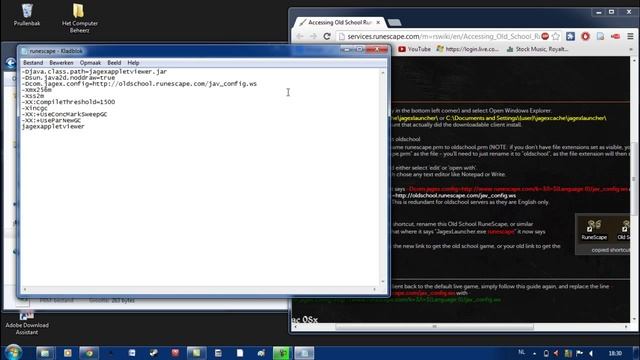Screen dimensions: 640x360
Task: Click the -XX:CompileThreshold=1500 line in Kladblok
Action: click(x=69, y=102)
